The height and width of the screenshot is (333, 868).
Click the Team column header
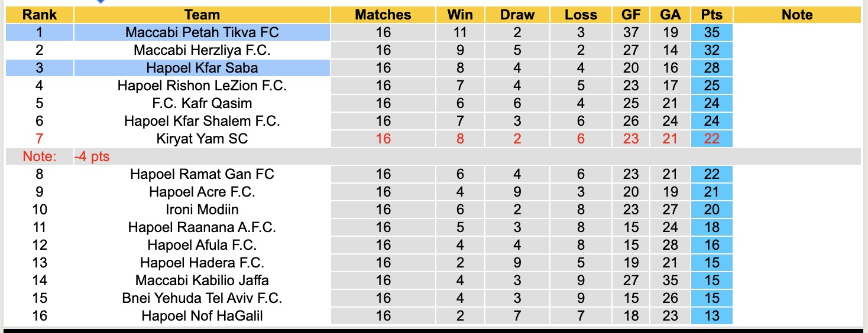202,15
